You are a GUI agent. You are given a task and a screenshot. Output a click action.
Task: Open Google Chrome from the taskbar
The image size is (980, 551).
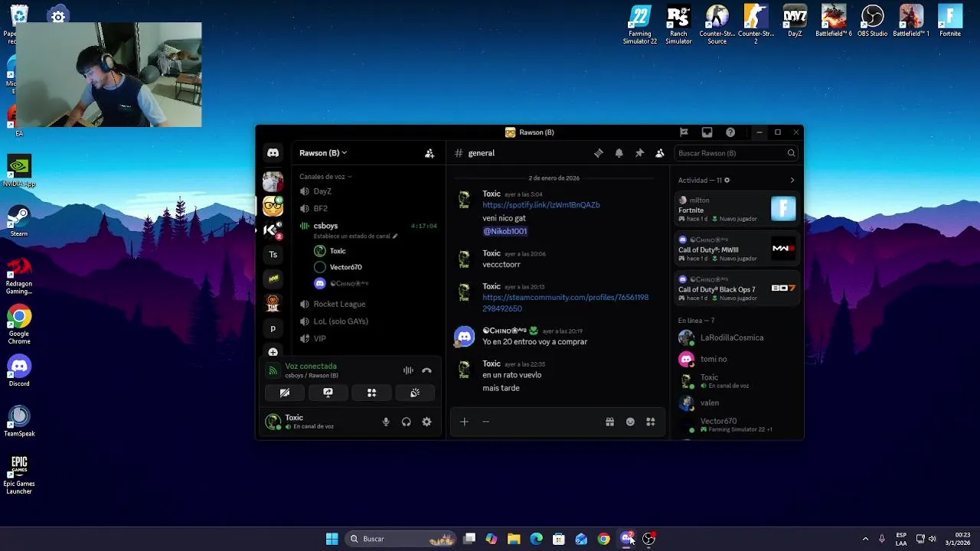tap(604, 539)
